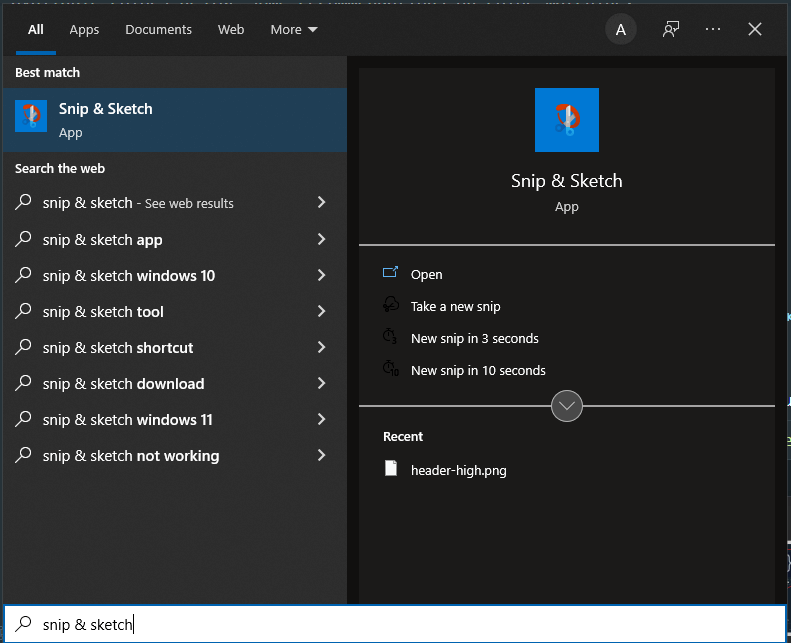
Task: Click the large Snip & Sketch app icon
Action: click(567, 120)
